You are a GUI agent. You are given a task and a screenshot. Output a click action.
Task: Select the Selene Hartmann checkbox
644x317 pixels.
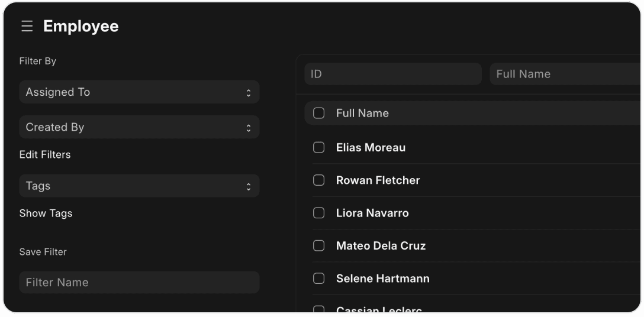319,278
